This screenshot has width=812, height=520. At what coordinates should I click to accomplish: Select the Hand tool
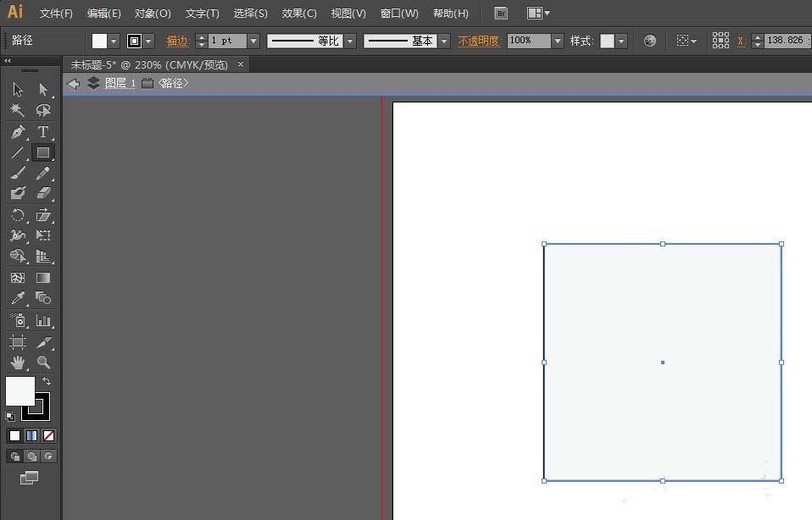[18, 362]
